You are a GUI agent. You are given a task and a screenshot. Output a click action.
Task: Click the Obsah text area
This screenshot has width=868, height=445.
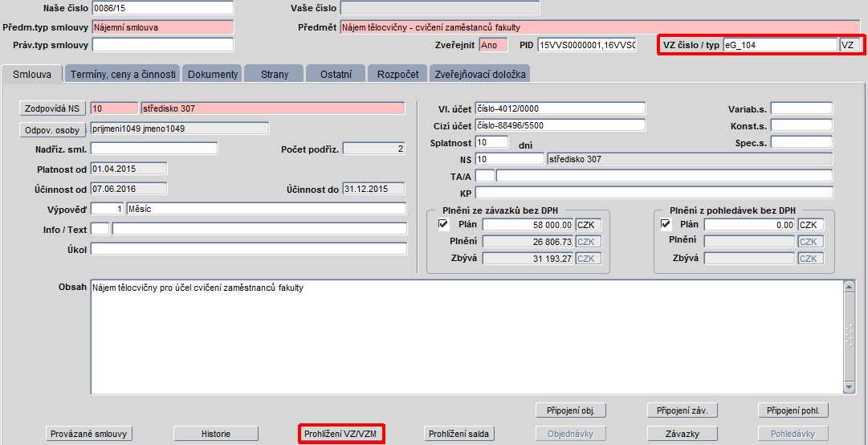point(466,337)
